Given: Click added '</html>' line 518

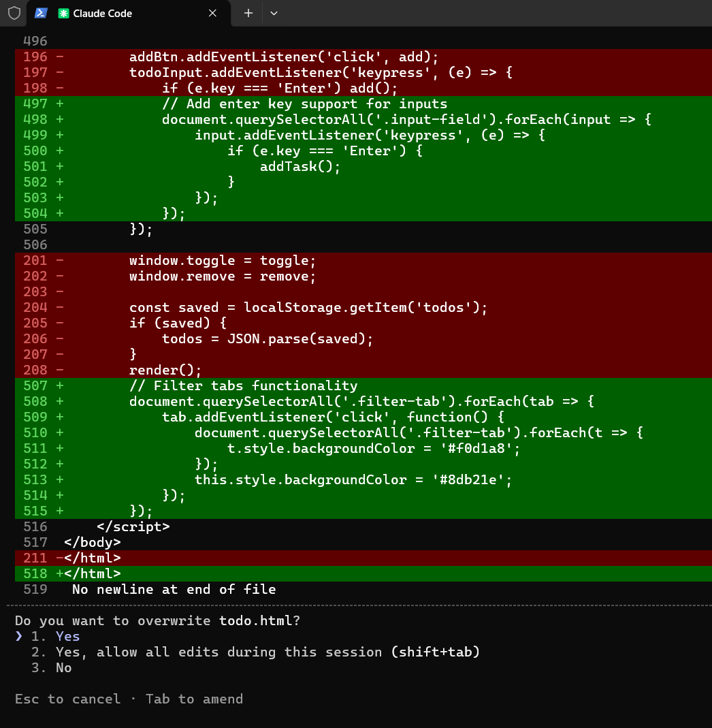Looking at the screenshot, I should [x=363, y=574].
